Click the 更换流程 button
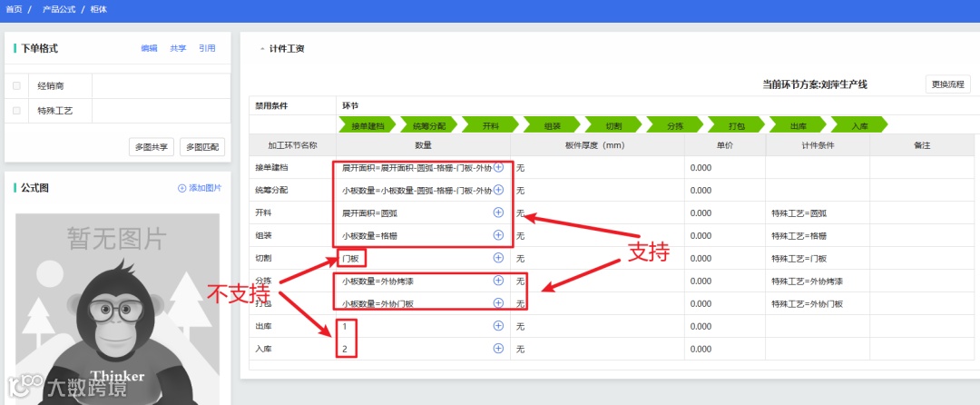This screenshot has height=405, width=980. (947, 84)
